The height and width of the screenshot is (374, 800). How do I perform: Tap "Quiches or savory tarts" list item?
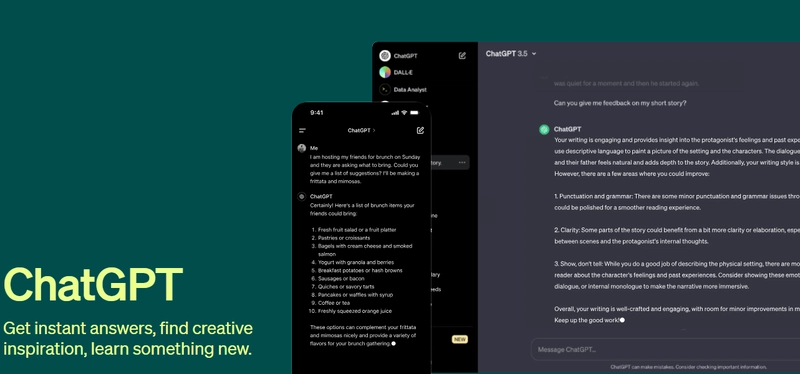346,287
